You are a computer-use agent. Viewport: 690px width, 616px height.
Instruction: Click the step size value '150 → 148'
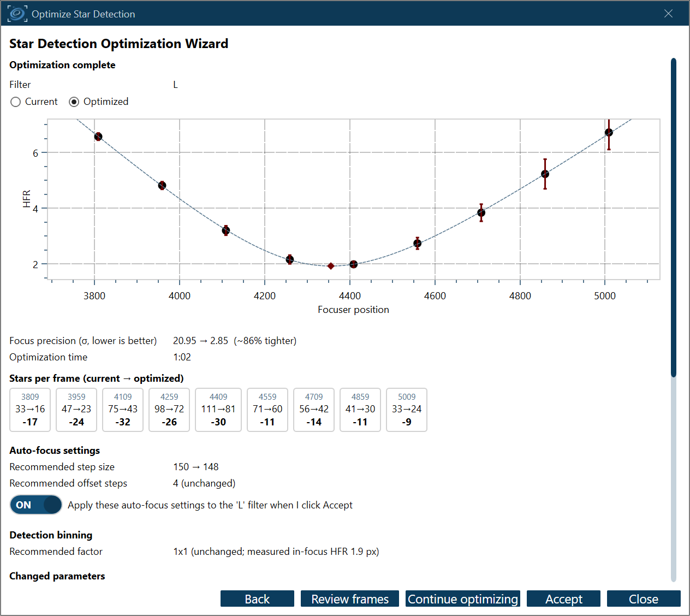196,467
